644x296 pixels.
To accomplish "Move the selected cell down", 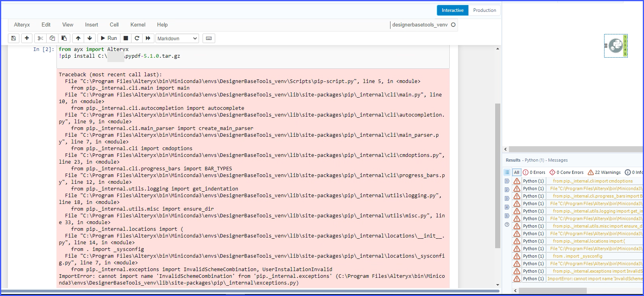I will [x=90, y=38].
